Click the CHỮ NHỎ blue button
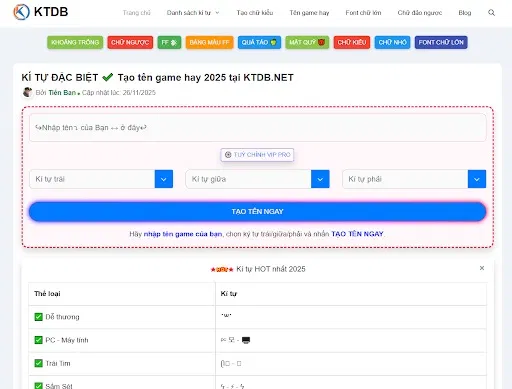The width and height of the screenshot is (512, 389). 392,42
